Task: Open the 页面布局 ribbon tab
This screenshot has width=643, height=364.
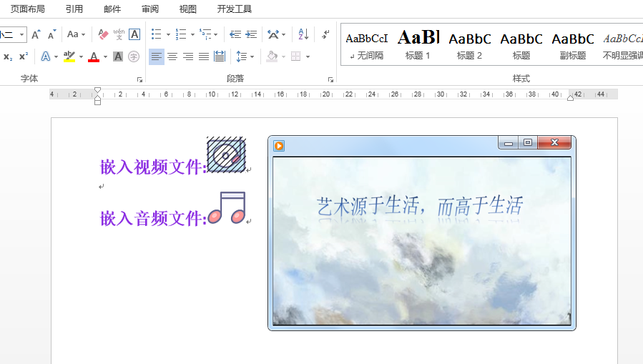Action: 27,9
